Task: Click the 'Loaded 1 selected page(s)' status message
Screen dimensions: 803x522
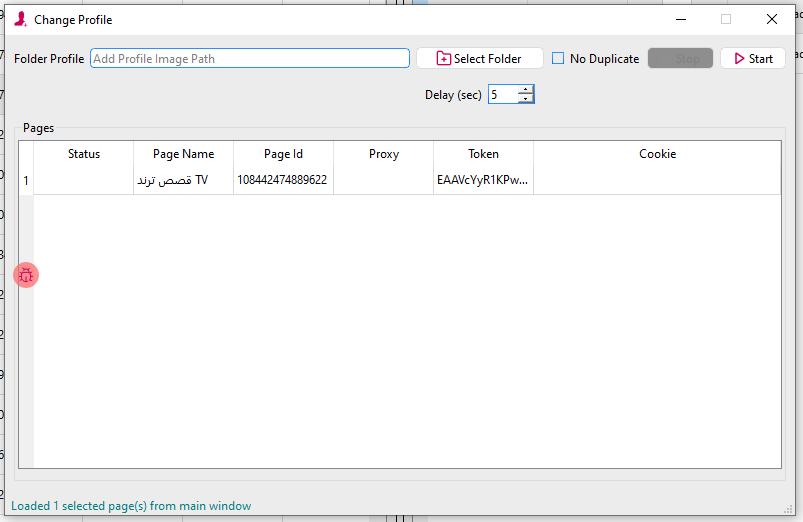Action: pyautogui.click(x=131, y=506)
